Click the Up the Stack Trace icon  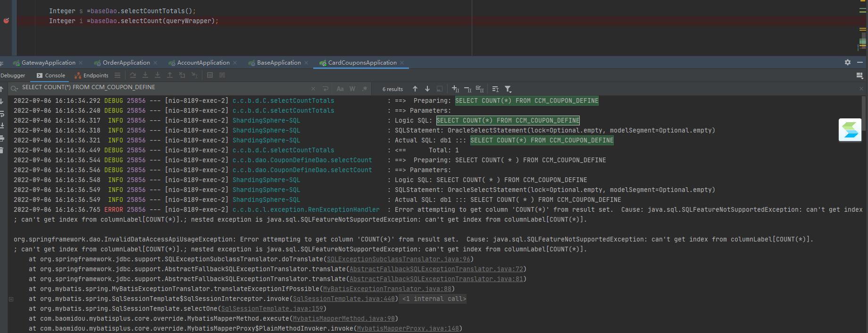coord(2,89)
